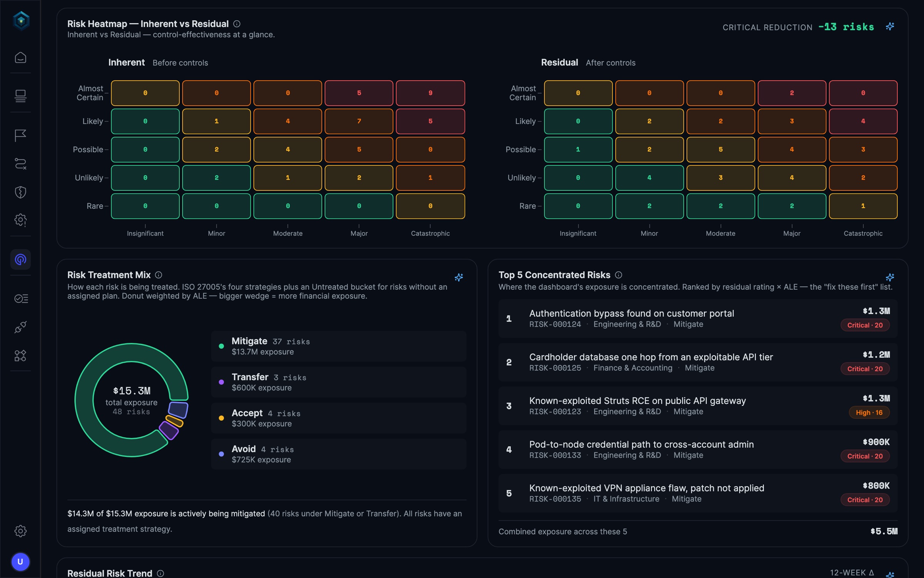Click inherent Likely Major cell showing 7
Image resolution: width=924 pixels, height=578 pixels.
359,121
